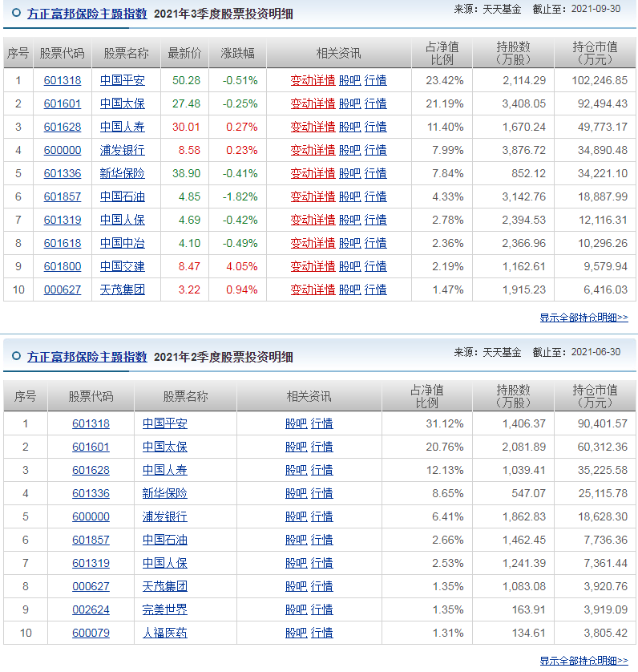The width and height of the screenshot is (638, 672).
Task: View 变动详情 for 中国中冶
Action: tap(313, 244)
